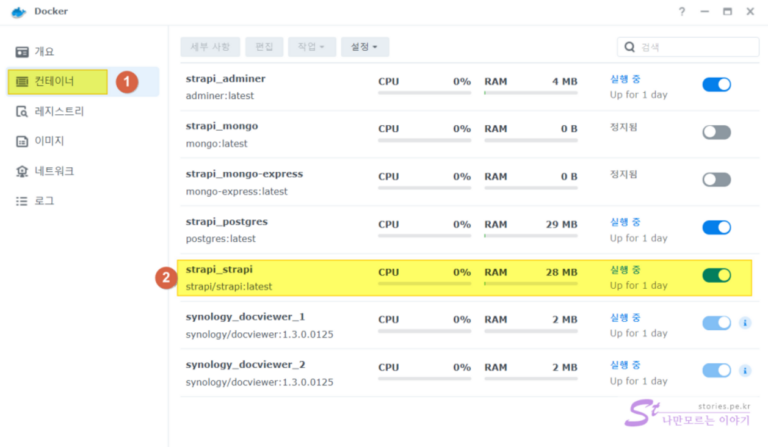Image resolution: width=768 pixels, height=447 pixels.
Task: Click the 개요 overview icon in sidebar
Action: tap(22, 51)
